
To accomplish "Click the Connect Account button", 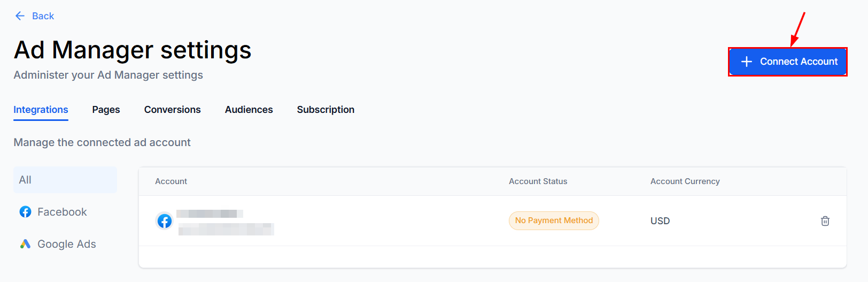I will [788, 62].
